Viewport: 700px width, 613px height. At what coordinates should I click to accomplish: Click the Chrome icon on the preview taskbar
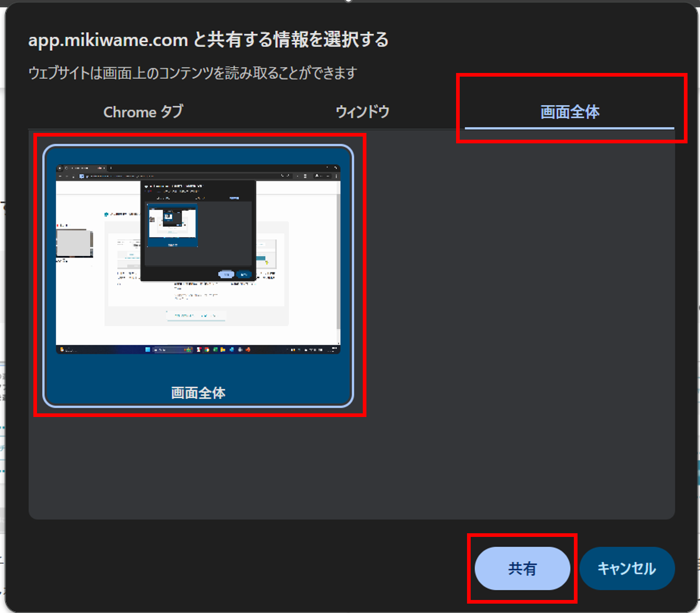pyautogui.click(x=206, y=350)
